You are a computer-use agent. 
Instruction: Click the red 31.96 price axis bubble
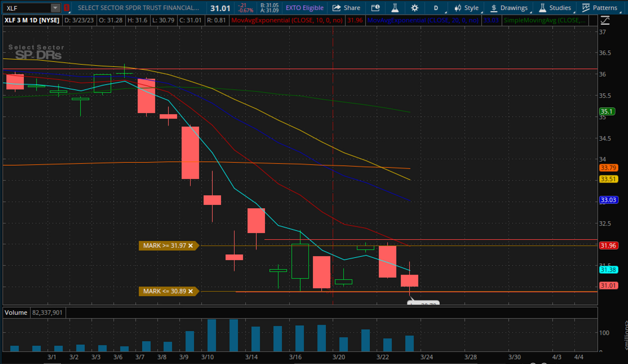[608, 245]
